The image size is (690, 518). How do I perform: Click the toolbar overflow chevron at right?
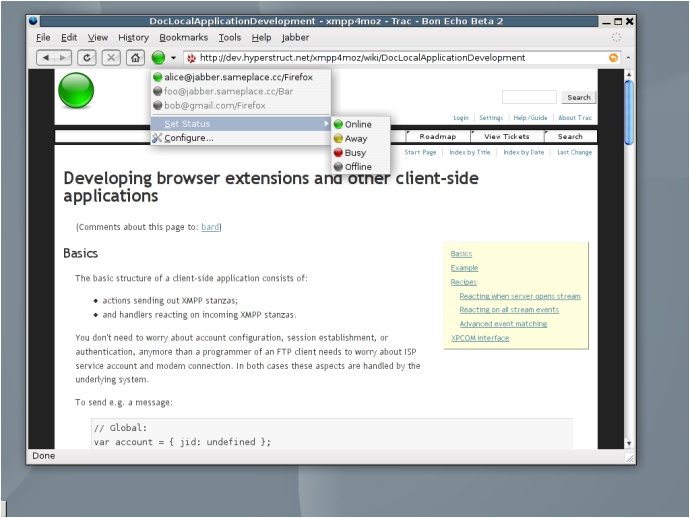click(628, 58)
